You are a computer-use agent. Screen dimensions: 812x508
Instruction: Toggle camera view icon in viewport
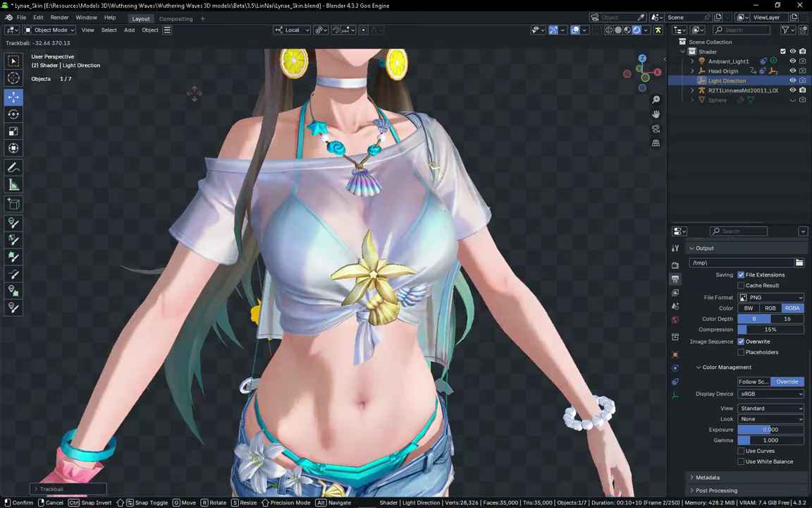pos(656,128)
